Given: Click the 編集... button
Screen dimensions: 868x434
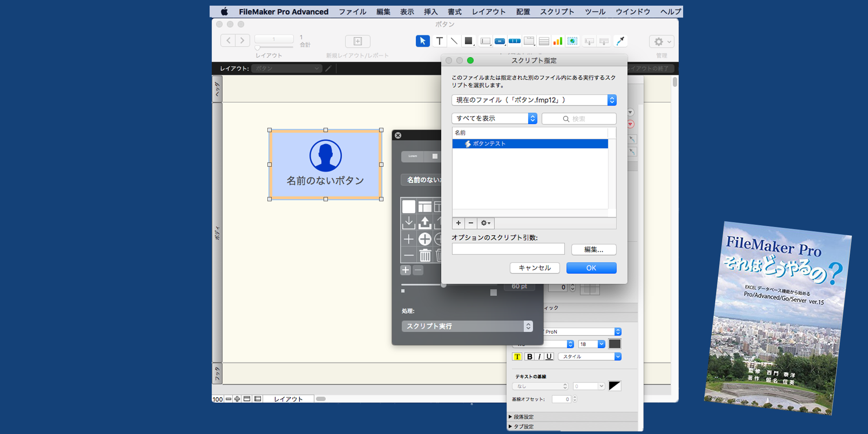Looking at the screenshot, I should tap(593, 250).
